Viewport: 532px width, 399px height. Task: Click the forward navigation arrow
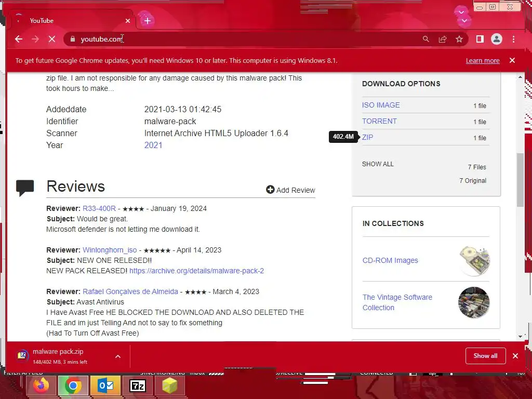point(35,39)
